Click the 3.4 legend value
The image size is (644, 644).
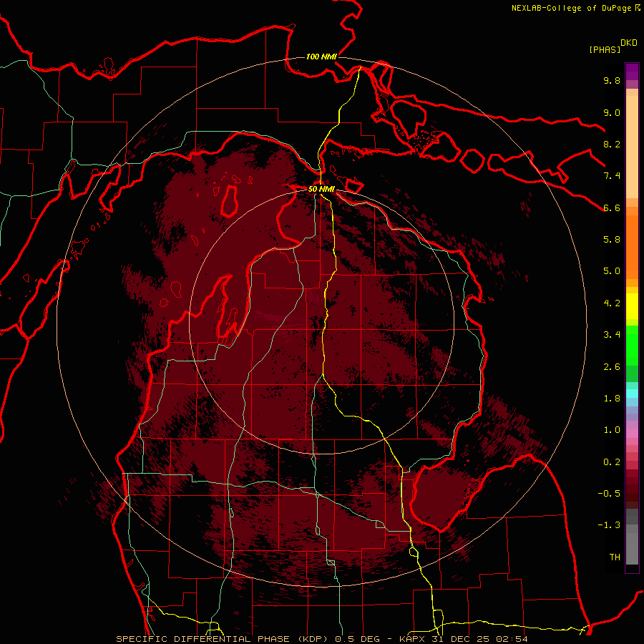pyautogui.click(x=612, y=335)
